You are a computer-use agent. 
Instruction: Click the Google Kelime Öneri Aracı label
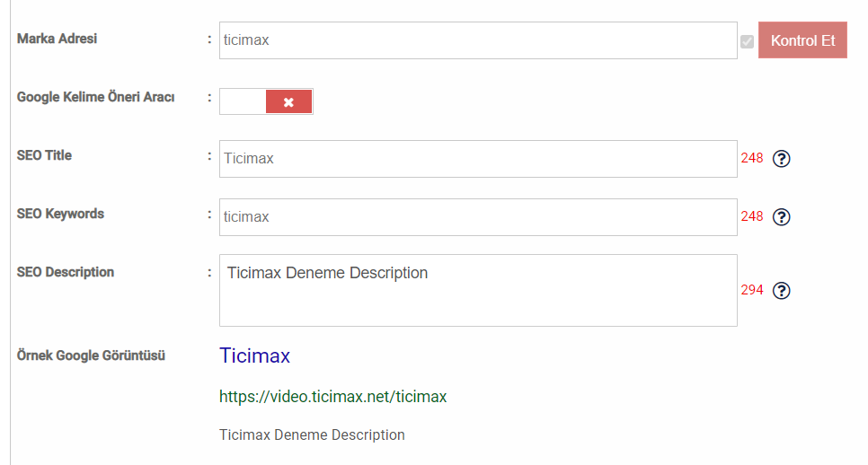(95, 97)
